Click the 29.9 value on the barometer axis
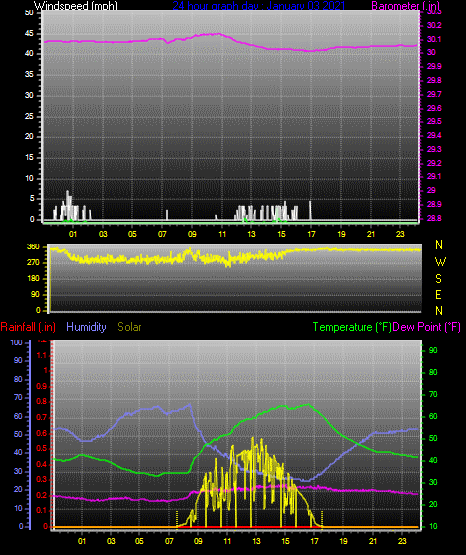Screen dimensions: 466x555 pyautogui.click(x=434, y=67)
